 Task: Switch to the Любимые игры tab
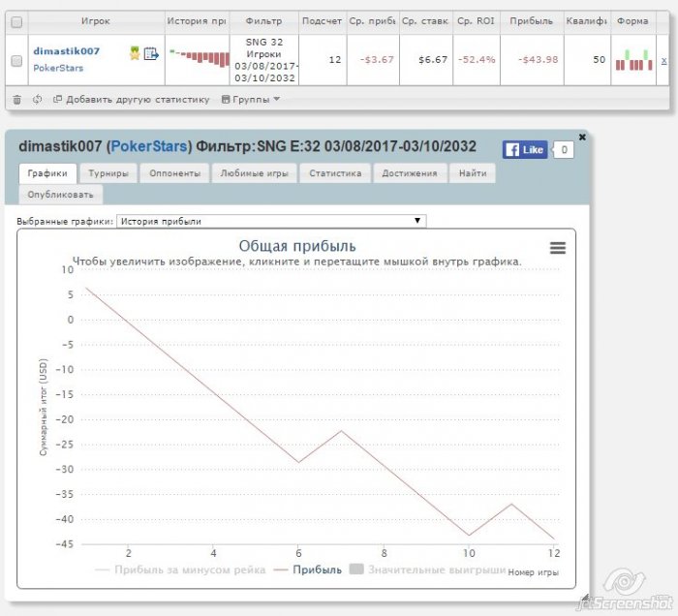[x=254, y=173]
